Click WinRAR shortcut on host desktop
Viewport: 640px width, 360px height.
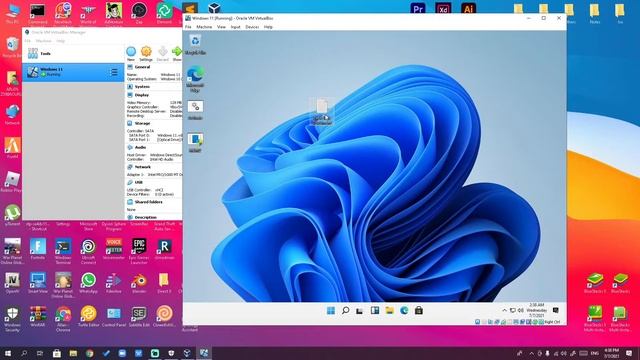click(38, 317)
